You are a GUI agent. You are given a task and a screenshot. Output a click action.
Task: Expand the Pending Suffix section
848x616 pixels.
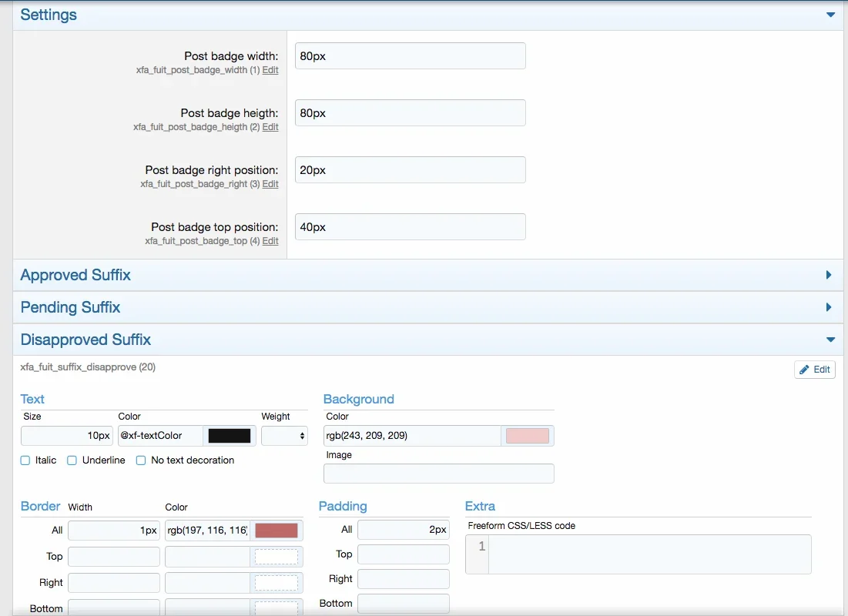point(829,307)
